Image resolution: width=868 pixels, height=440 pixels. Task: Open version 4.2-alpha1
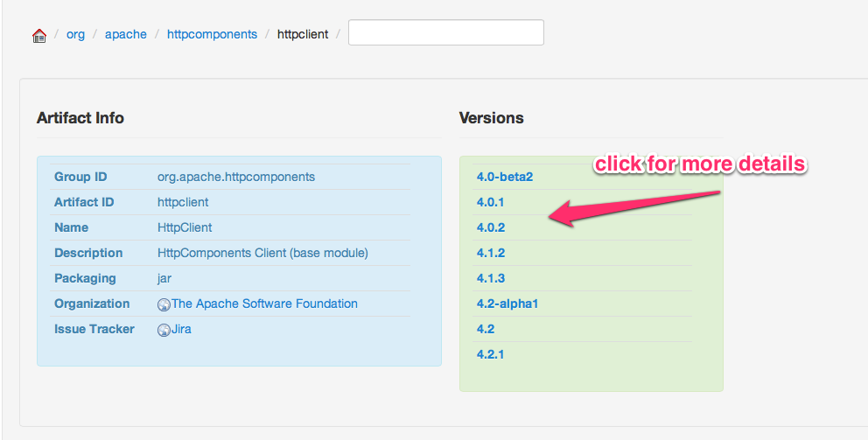click(507, 304)
